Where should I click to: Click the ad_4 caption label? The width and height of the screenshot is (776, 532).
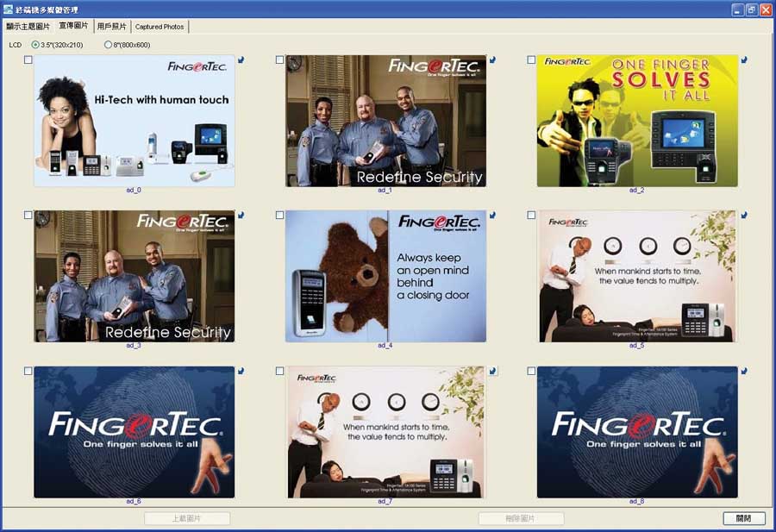click(x=385, y=346)
